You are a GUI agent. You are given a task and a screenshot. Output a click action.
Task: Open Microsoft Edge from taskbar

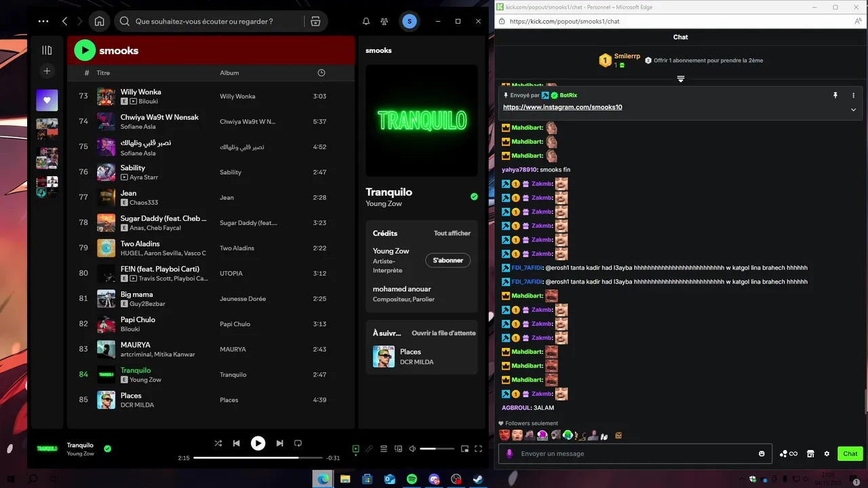(x=323, y=479)
